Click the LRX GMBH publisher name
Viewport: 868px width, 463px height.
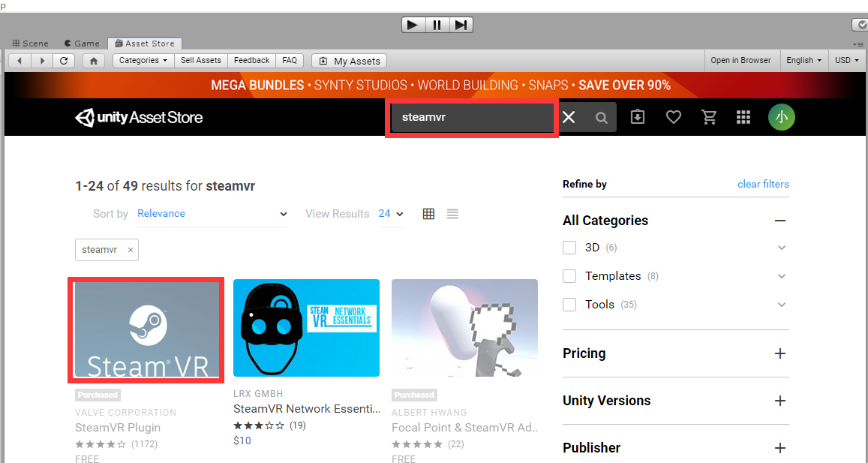click(258, 394)
